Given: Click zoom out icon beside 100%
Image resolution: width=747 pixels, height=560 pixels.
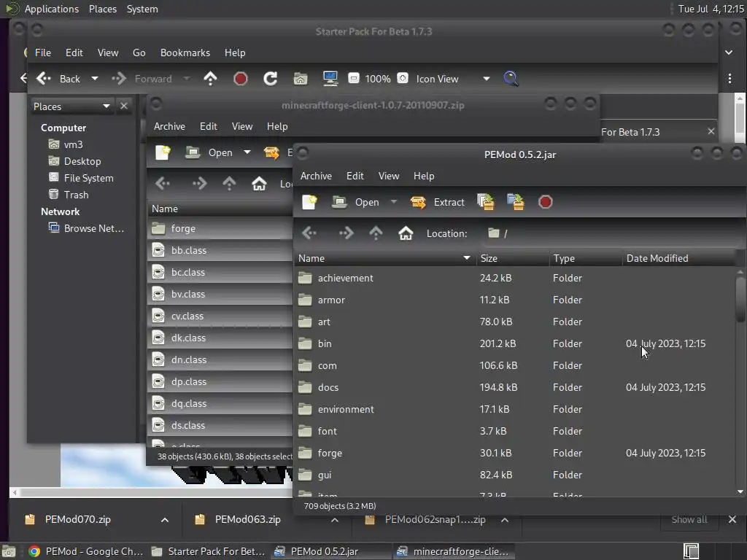Looking at the screenshot, I should pos(354,78).
